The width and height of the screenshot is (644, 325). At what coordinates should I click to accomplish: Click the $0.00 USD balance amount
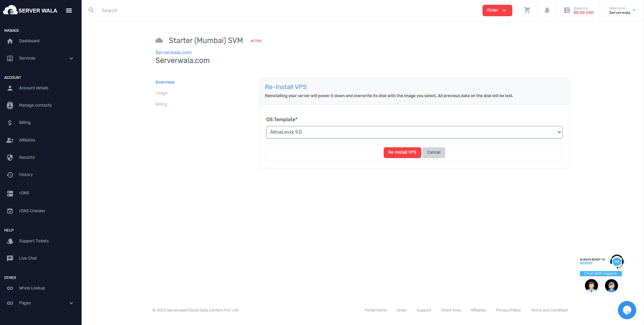[x=583, y=13]
